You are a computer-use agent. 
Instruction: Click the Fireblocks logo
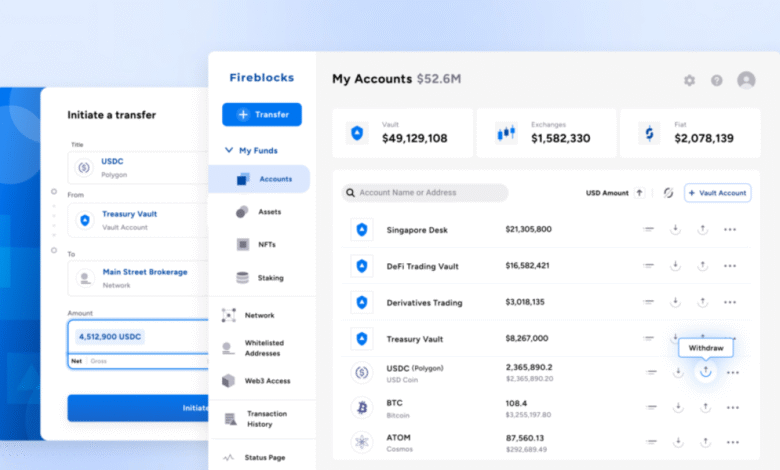click(x=262, y=78)
